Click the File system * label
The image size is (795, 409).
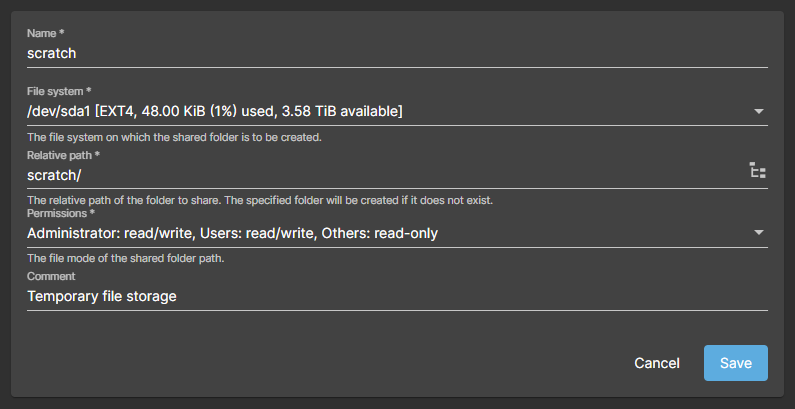click(59, 91)
